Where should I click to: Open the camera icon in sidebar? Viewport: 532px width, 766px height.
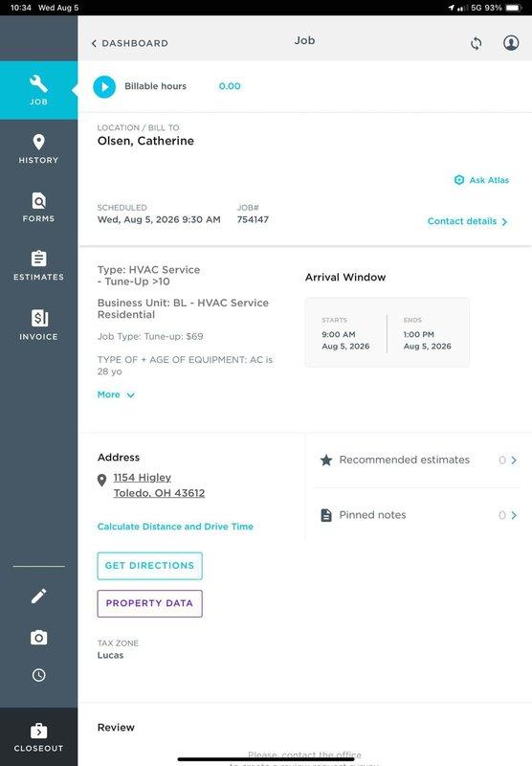tap(38, 638)
